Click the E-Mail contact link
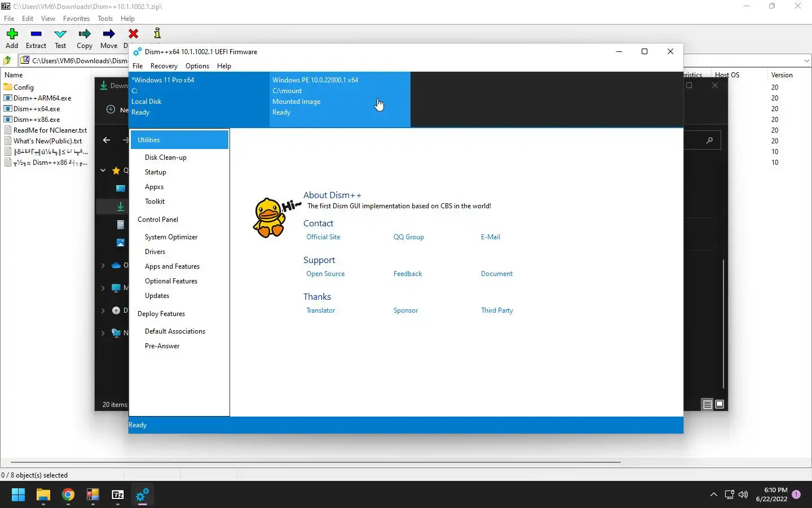The width and height of the screenshot is (812, 508). coord(491,237)
